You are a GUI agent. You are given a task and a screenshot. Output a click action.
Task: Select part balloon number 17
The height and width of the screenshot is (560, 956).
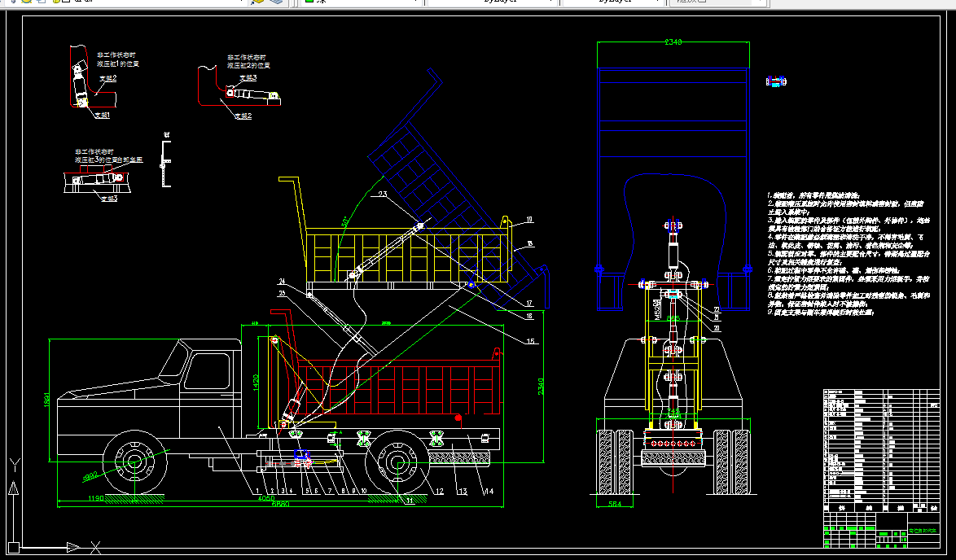528,303
